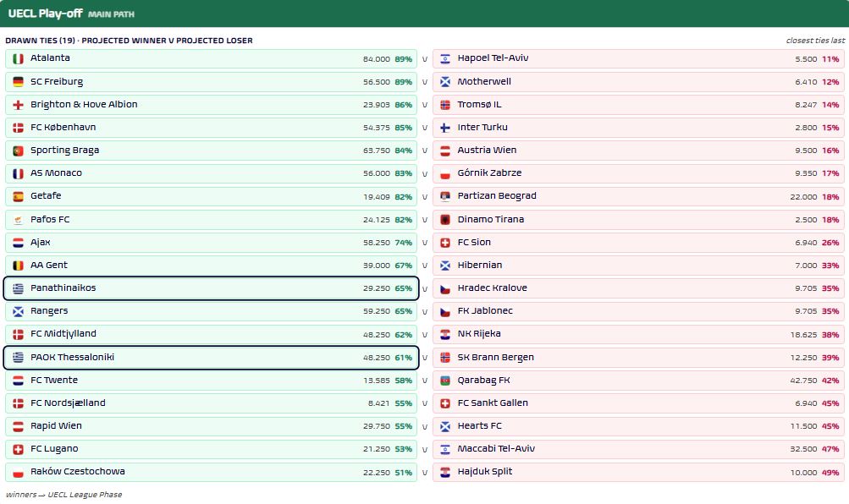Screen dimensions: 849x504
Task: Click the UECL Play-off header title
Action: click(45, 14)
